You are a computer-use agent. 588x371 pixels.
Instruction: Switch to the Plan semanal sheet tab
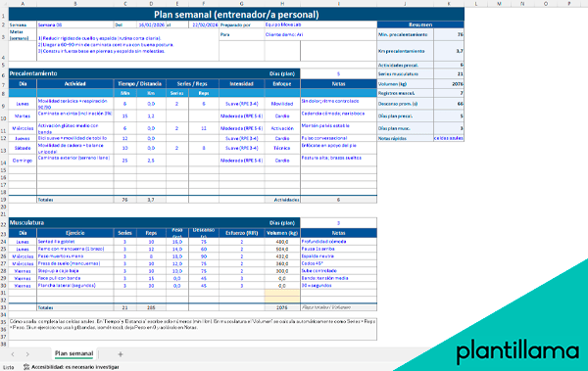pos(73,353)
